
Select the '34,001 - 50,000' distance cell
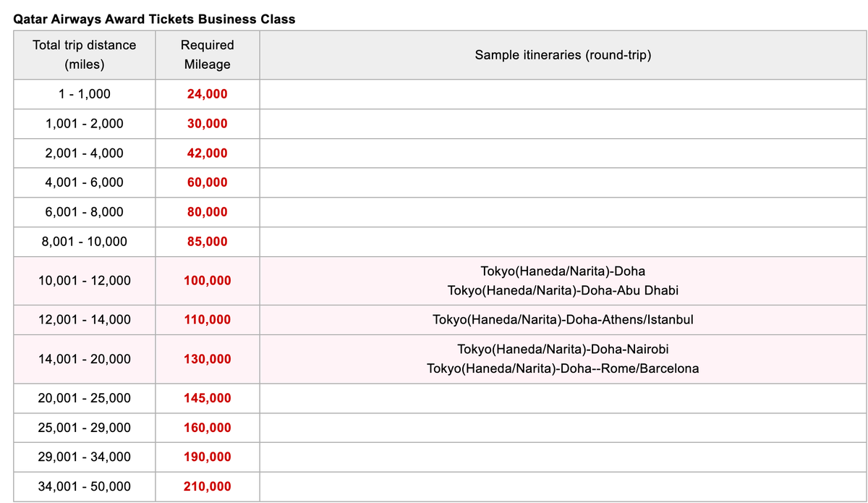(x=85, y=486)
